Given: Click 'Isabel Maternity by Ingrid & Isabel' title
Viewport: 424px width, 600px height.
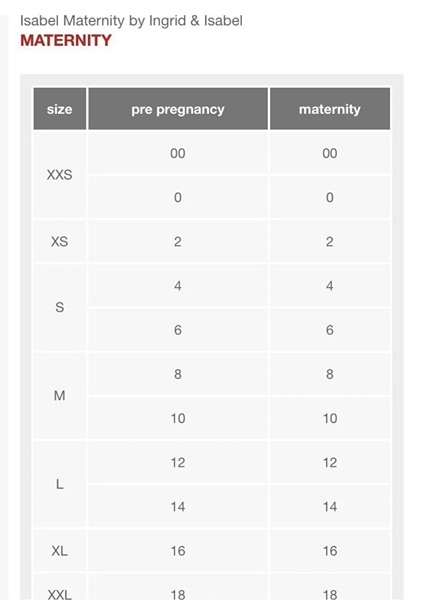Looking at the screenshot, I should click(x=131, y=20).
